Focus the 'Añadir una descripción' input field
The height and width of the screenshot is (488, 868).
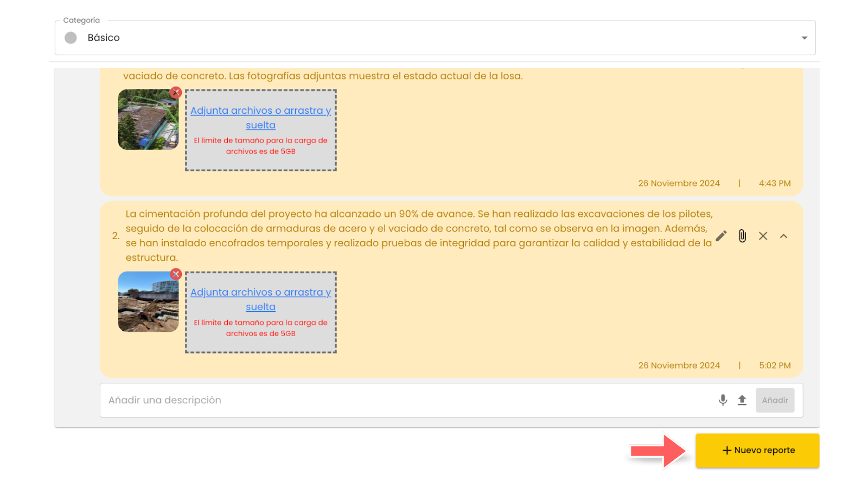click(410, 400)
